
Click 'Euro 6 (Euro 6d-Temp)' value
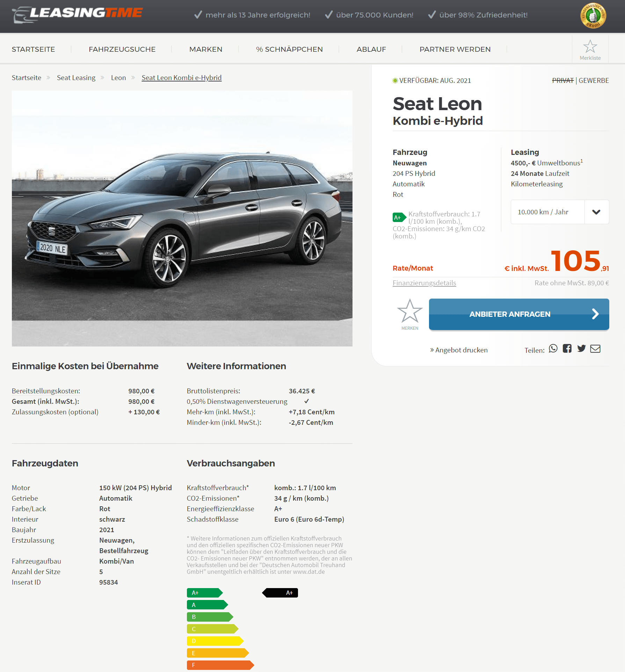[x=309, y=519]
